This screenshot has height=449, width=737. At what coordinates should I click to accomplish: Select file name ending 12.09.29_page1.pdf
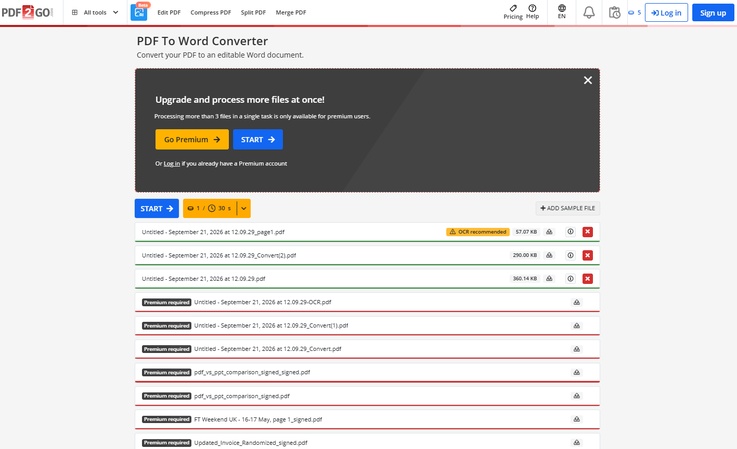point(213,232)
